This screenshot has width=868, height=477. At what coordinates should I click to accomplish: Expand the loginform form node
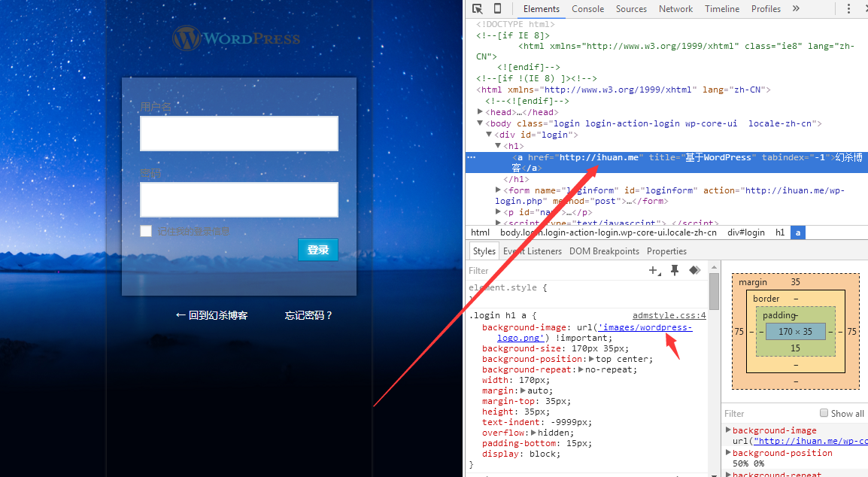499,190
